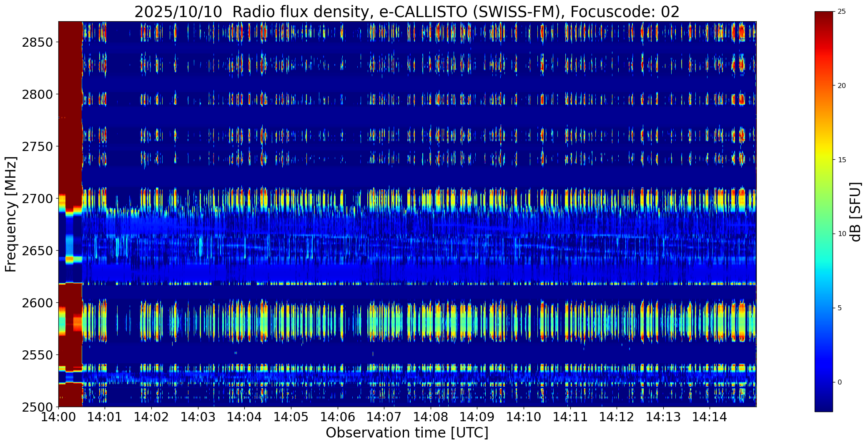Click the colorbar tick label 10

click(842, 234)
